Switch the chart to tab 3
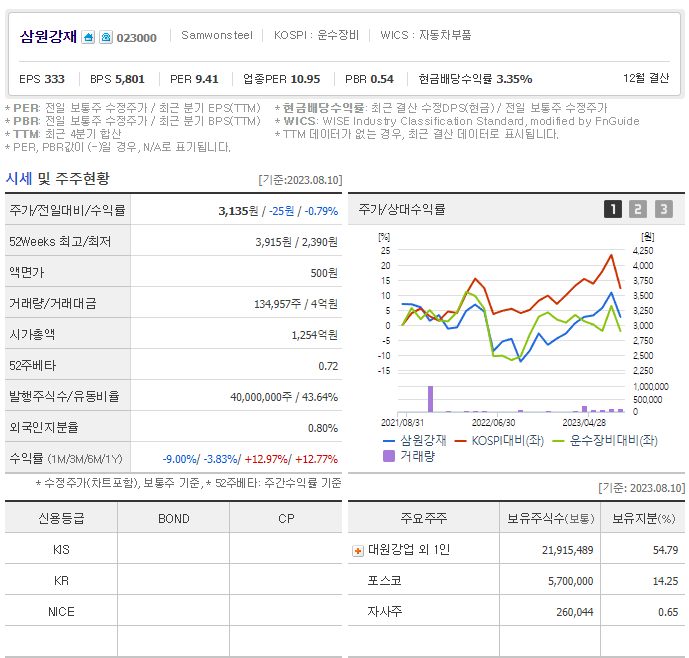The height and width of the screenshot is (658, 689). click(664, 209)
